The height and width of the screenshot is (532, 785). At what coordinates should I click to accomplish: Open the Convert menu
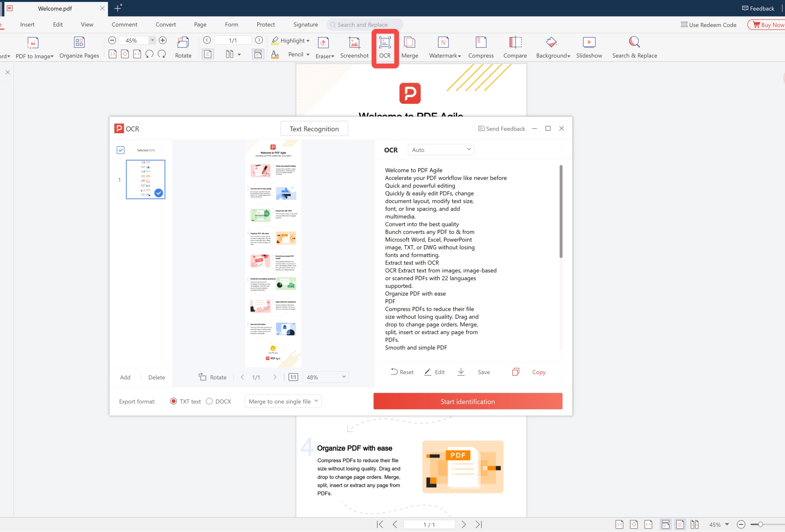pyautogui.click(x=166, y=24)
